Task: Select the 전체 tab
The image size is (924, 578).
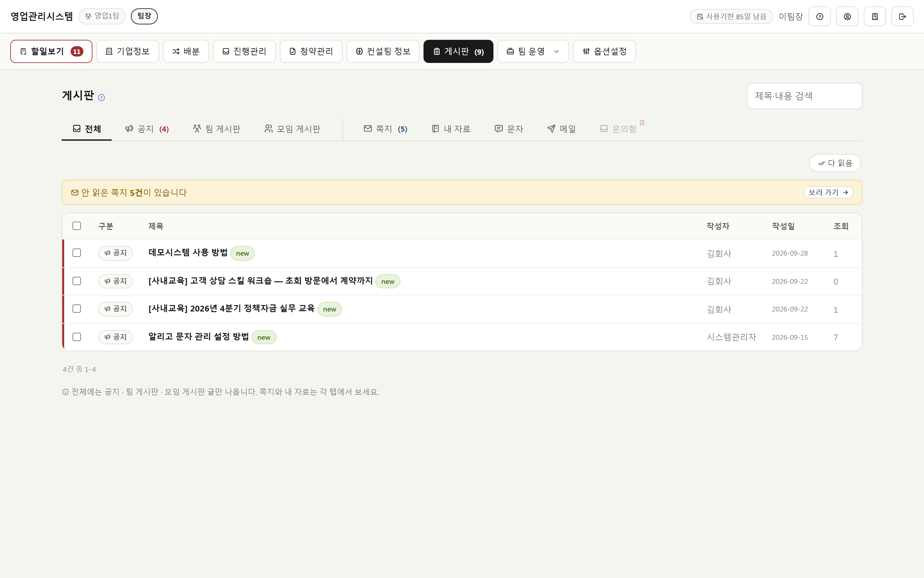Action: (x=87, y=129)
